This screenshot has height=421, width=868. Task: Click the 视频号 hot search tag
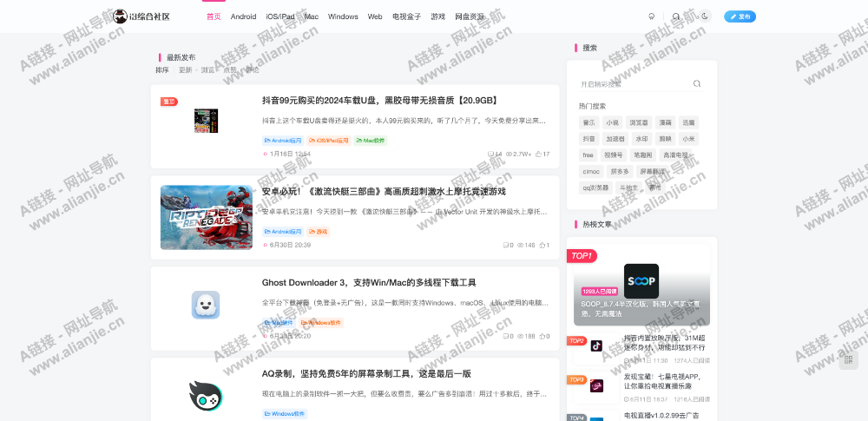614,155
